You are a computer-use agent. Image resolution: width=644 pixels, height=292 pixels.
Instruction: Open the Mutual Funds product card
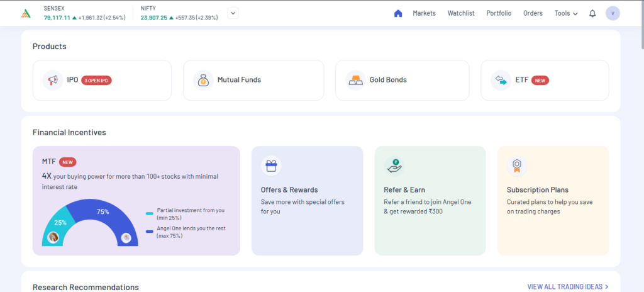[x=253, y=80]
